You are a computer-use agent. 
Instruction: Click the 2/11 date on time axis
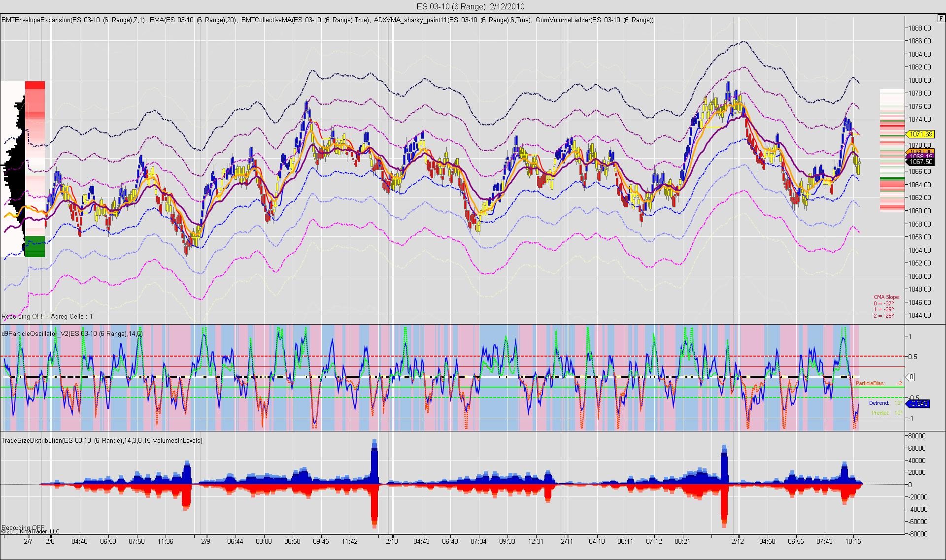pos(567,541)
